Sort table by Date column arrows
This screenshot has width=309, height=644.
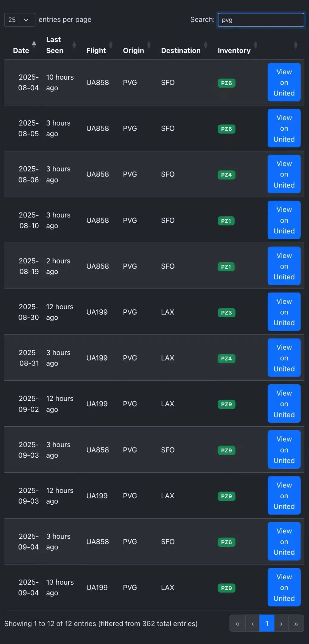[34, 45]
